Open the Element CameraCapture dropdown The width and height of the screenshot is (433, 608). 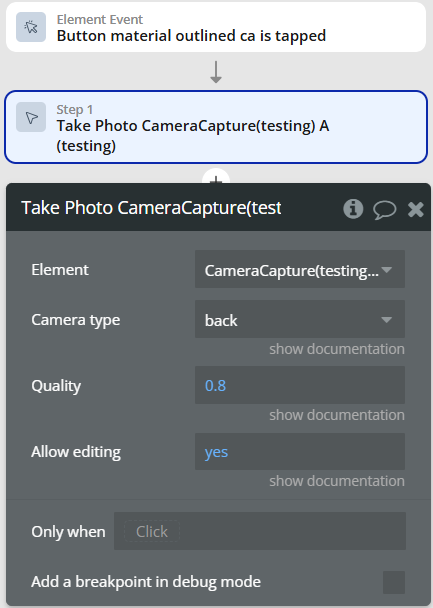click(300, 269)
